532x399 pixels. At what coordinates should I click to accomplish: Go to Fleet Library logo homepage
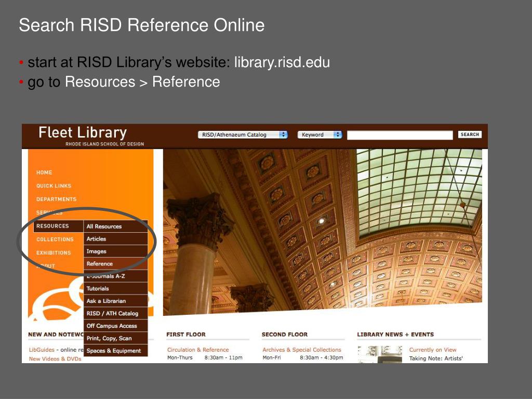tap(91, 136)
